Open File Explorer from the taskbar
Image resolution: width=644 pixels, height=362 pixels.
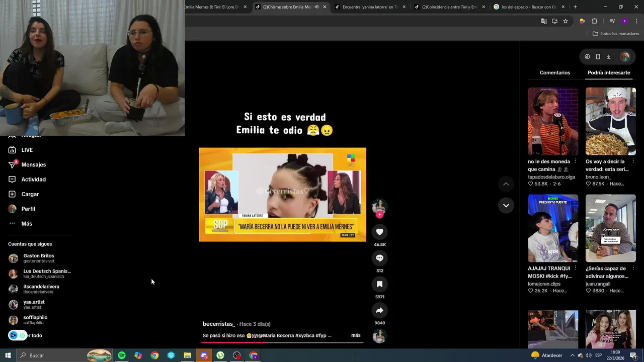coord(187,355)
